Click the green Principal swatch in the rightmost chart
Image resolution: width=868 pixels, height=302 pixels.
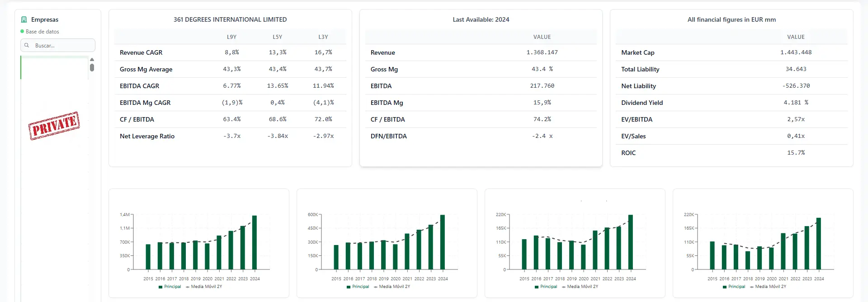[x=725, y=287]
